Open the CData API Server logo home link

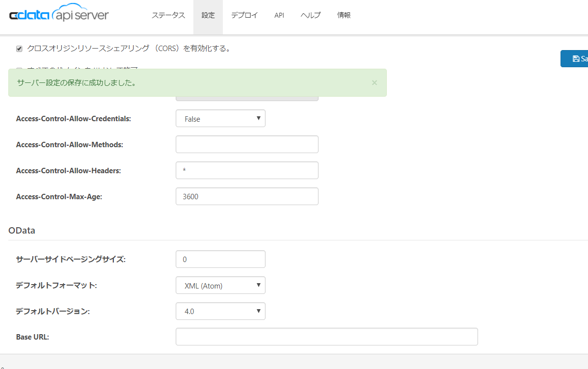point(59,13)
